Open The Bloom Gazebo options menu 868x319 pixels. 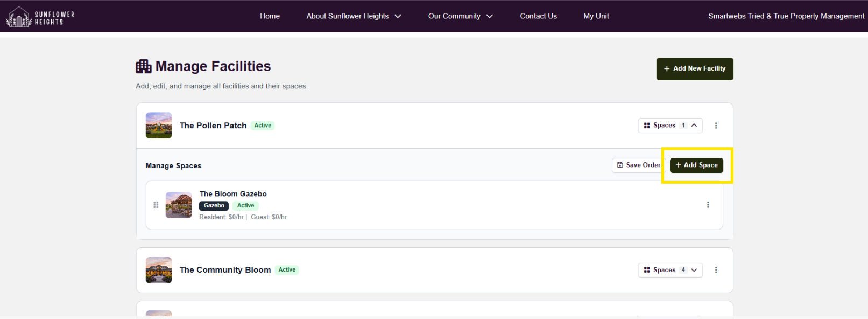(708, 205)
